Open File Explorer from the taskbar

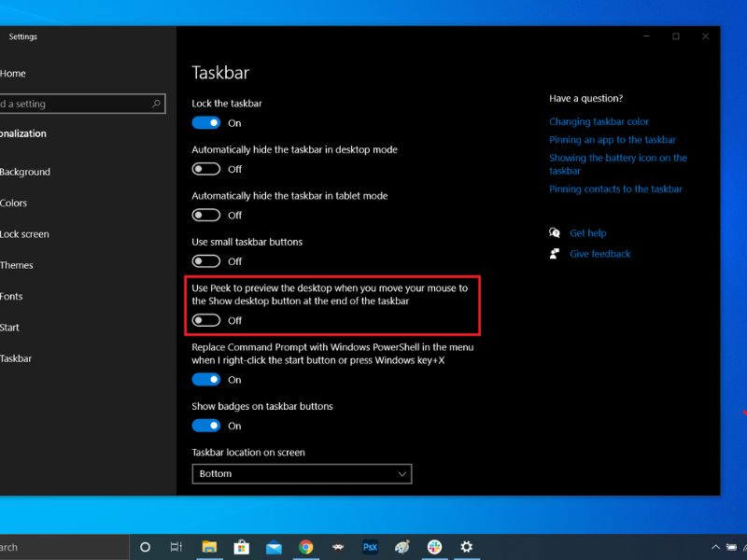click(x=209, y=547)
